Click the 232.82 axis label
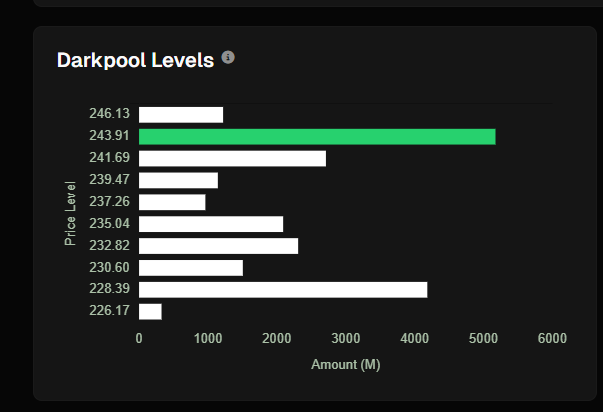This screenshot has width=603, height=412. [110, 245]
